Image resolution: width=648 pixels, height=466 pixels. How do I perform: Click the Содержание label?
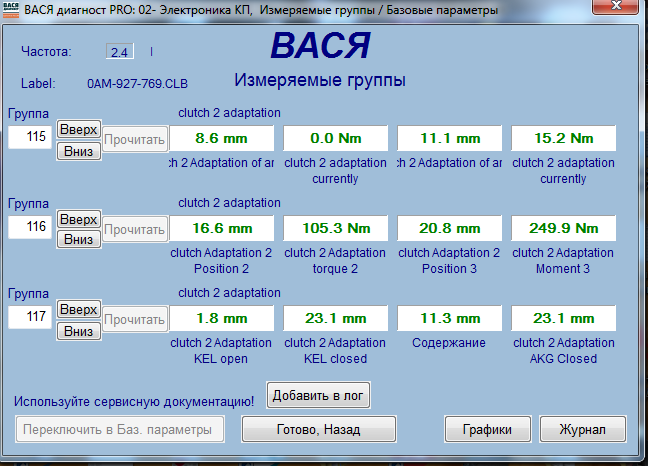pos(449,343)
